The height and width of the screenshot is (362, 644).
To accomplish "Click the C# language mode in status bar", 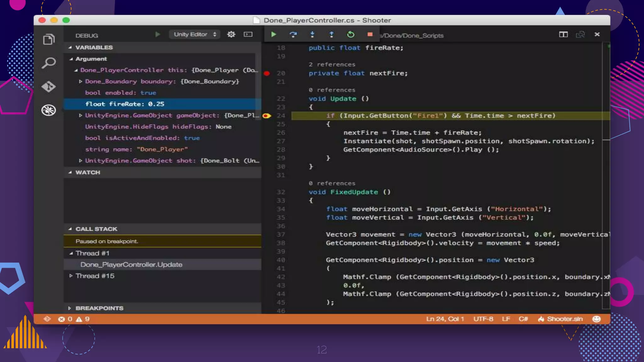I will [523, 319].
